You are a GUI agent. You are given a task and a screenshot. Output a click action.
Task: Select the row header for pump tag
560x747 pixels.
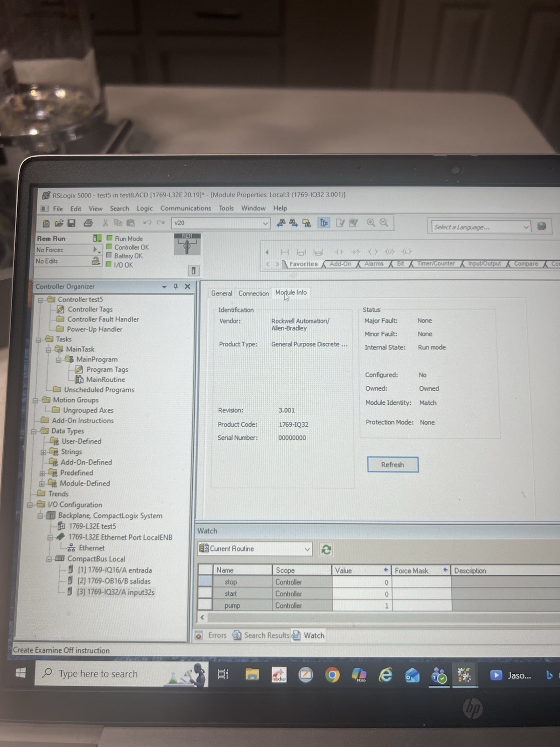205,605
